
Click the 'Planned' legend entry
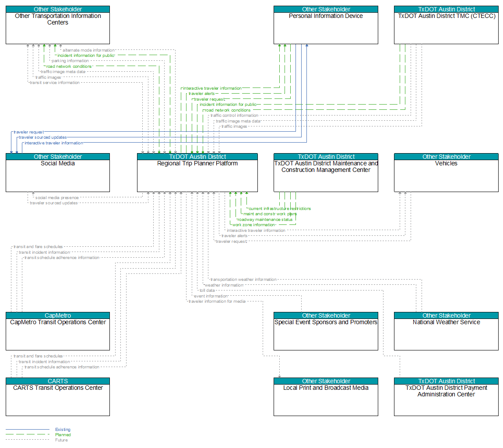pos(63,435)
